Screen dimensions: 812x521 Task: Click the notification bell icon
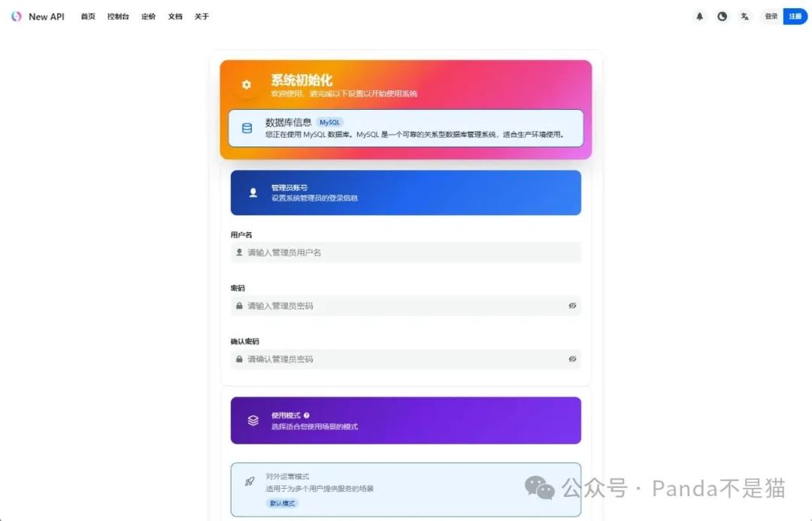(x=700, y=16)
